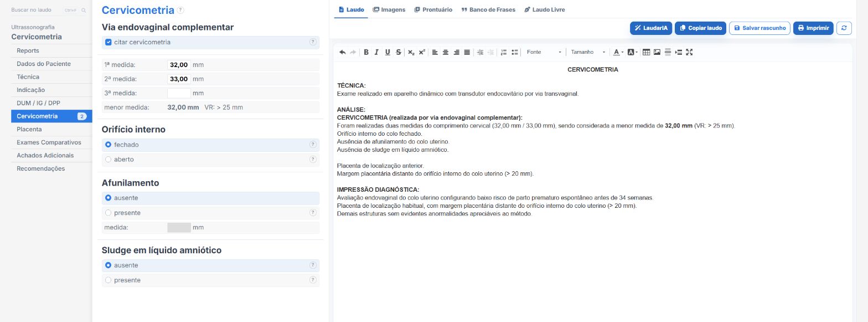Apply superscript formatting
This screenshot has width=868, height=322.
422,52
